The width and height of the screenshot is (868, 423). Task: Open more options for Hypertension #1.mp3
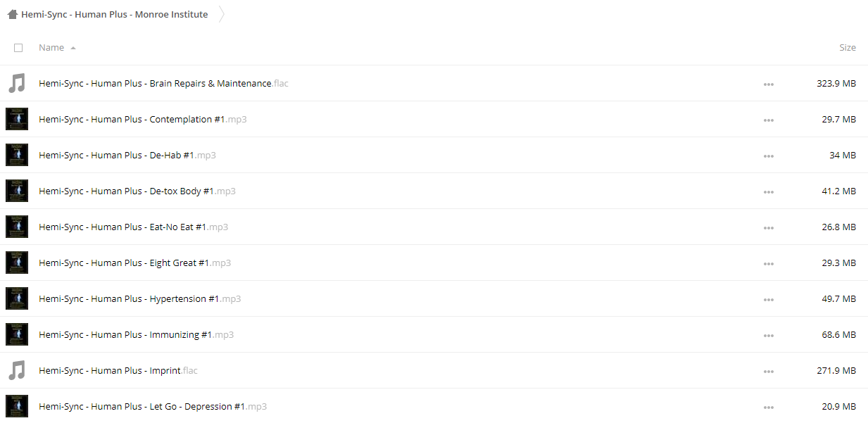pyautogui.click(x=768, y=300)
